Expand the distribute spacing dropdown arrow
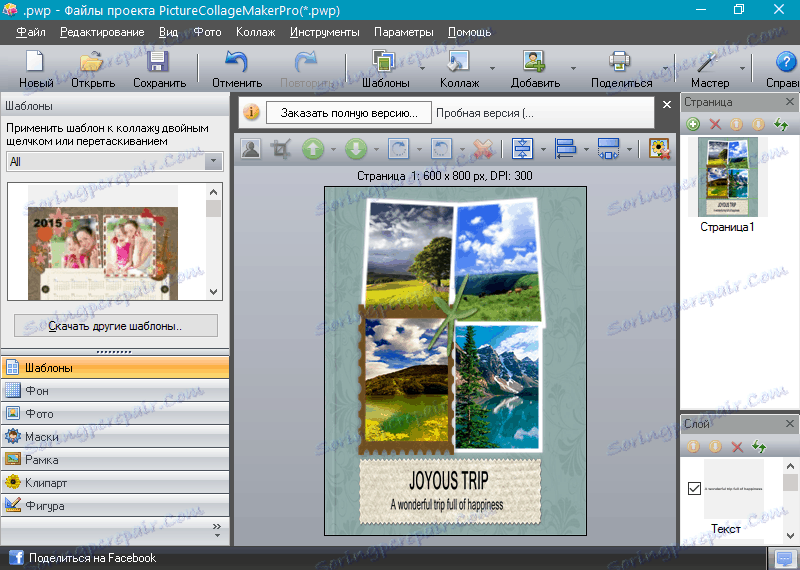This screenshot has height=570, width=800. click(629, 150)
